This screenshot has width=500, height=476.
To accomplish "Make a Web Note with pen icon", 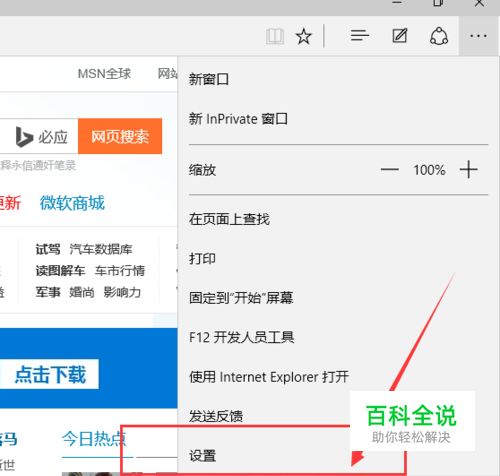I will [x=400, y=36].
